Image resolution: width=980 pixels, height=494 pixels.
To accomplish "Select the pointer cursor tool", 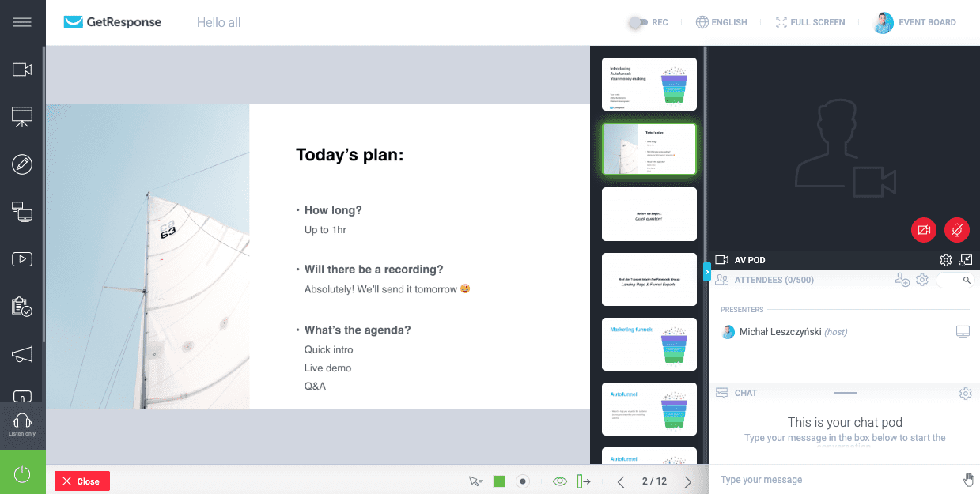I will 475,481.
